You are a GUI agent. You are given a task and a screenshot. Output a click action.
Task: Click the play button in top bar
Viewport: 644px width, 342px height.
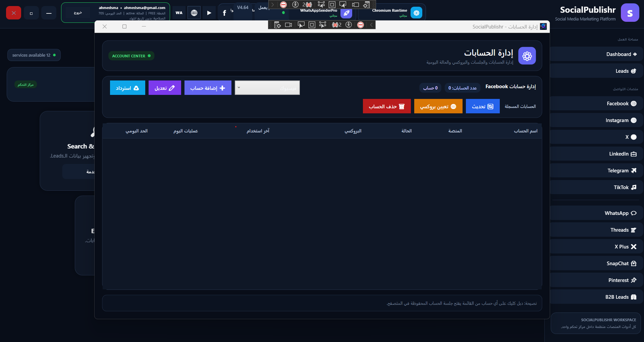pyautogui.click(x=209, y=13)
